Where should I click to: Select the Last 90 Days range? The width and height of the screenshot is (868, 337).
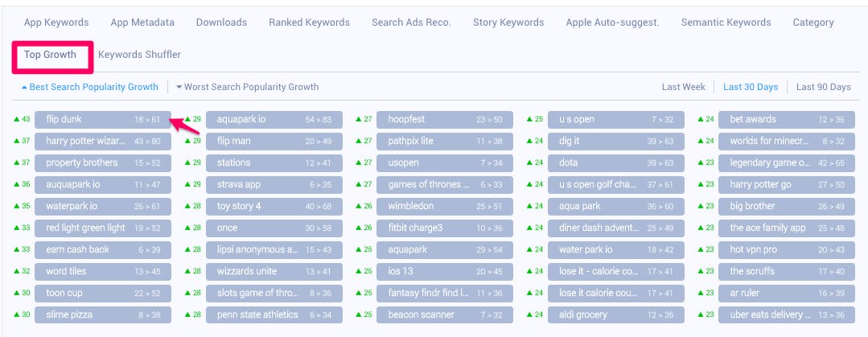(823, 87)
